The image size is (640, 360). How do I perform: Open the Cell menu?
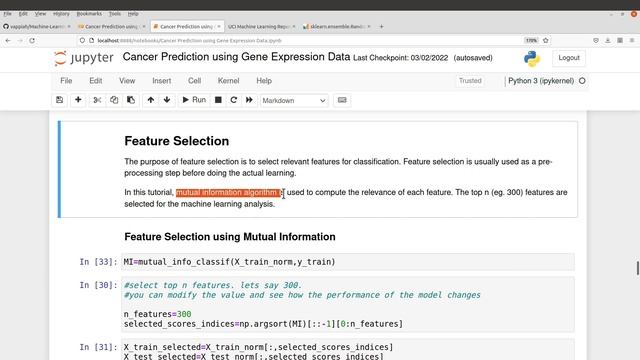[x=194, y=81]
